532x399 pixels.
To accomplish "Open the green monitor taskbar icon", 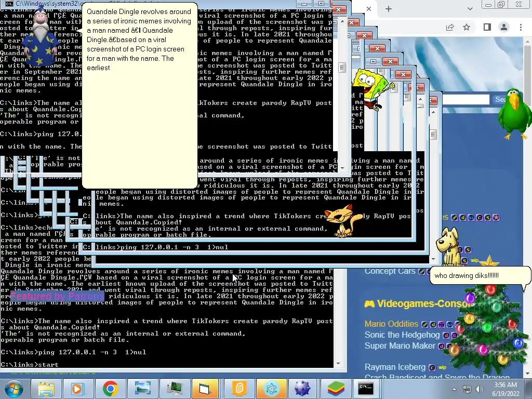I will [175, 389].
